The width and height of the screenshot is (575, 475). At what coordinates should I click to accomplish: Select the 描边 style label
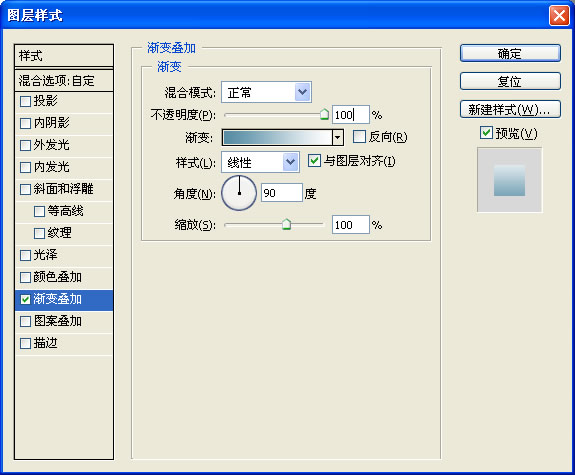coord(45,343)
